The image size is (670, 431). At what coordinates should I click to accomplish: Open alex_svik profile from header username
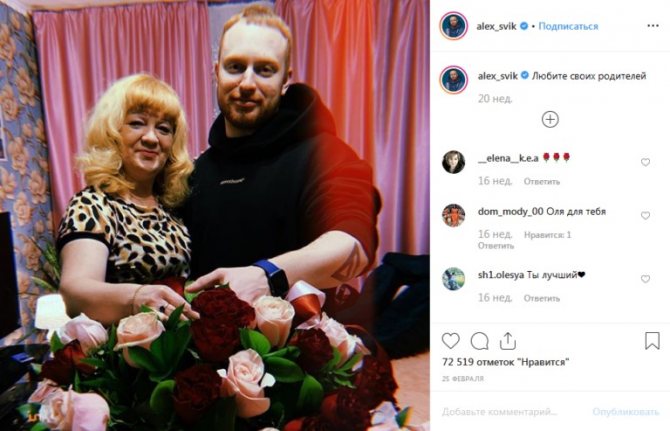click(497, 26)
